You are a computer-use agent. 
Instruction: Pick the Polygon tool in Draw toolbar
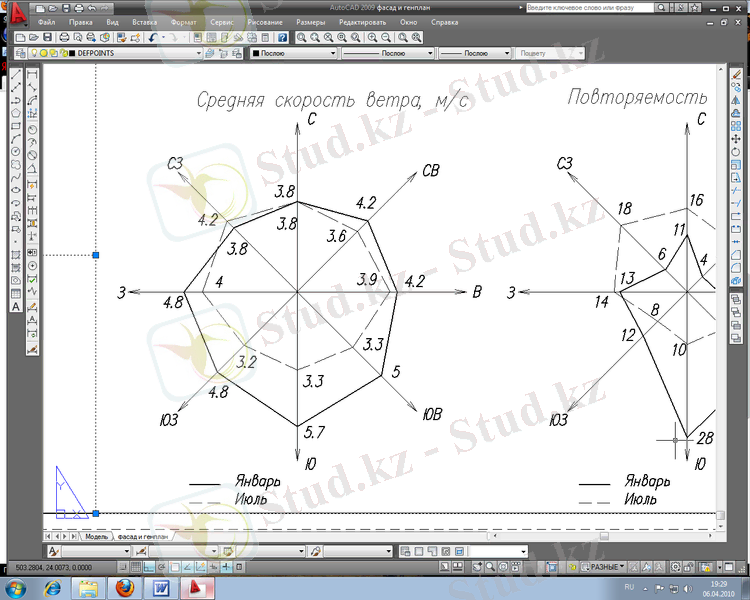click(x=16, y=114)
